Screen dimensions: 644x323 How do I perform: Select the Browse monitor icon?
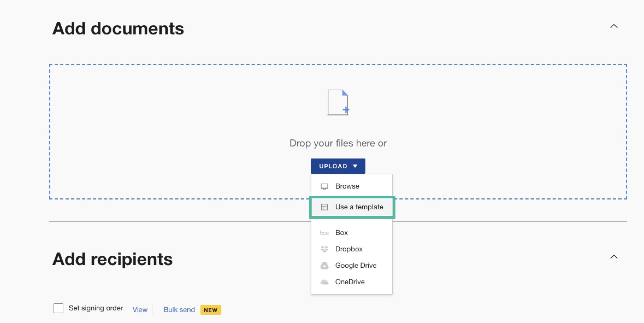coord(324,186)
